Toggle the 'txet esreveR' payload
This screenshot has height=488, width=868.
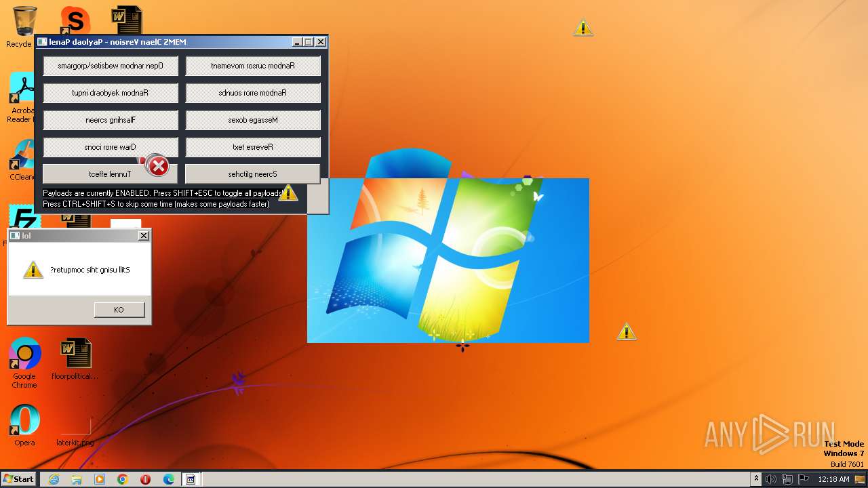[x=253, y=147]
